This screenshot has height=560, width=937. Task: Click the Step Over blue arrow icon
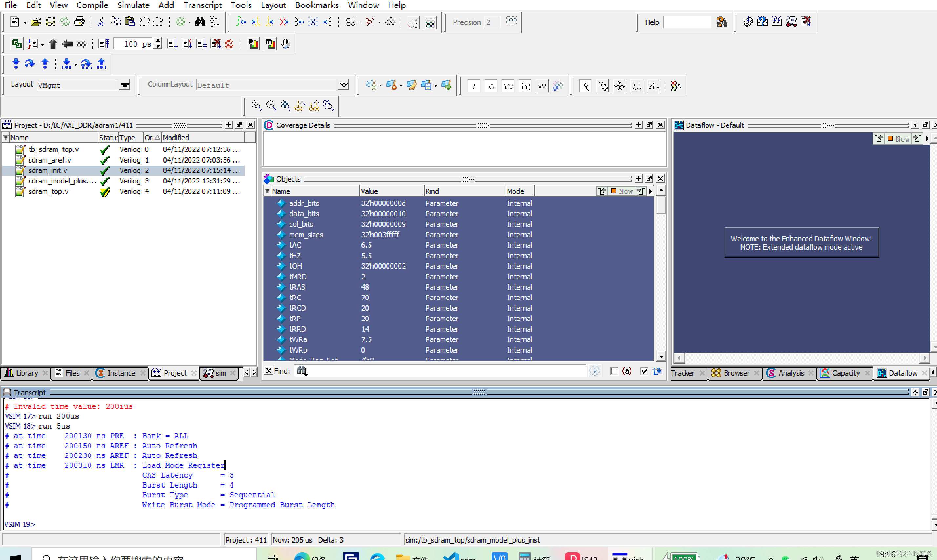pos(30,64)
